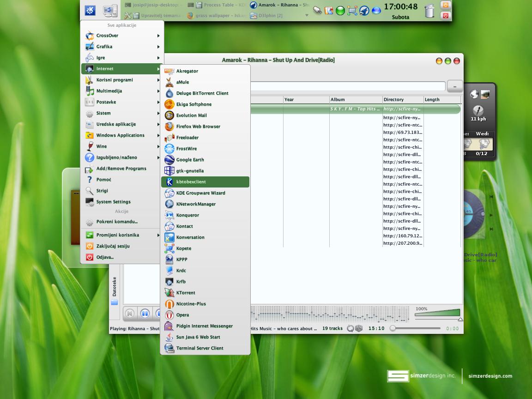Expand the Multimedija submenu

click(121, 91)
